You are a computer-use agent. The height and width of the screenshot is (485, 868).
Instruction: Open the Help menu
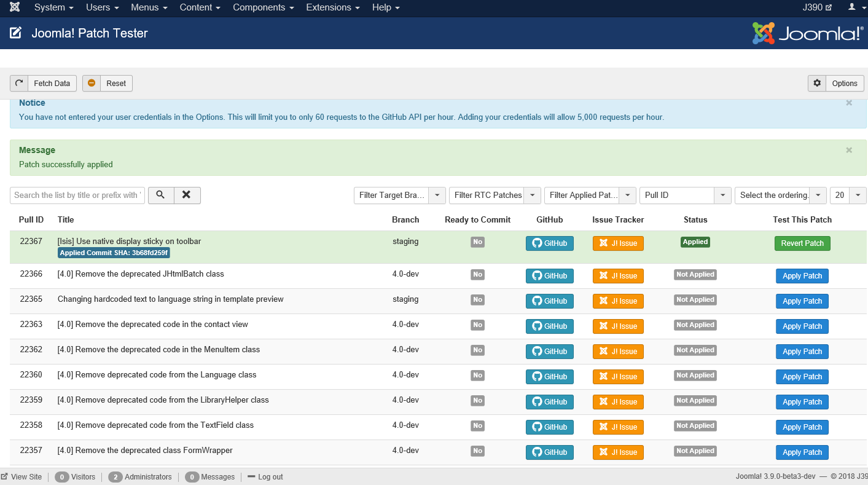[386, 7]
